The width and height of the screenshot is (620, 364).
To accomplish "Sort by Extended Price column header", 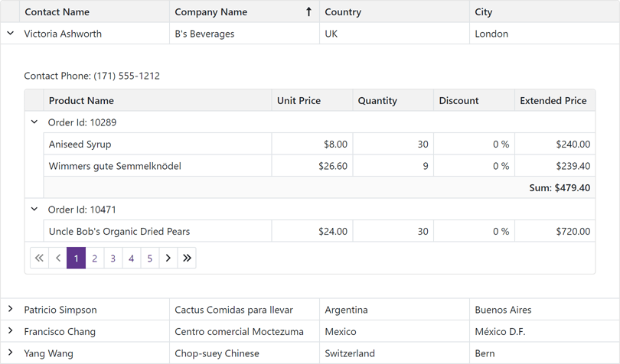I will [x=553, y=100].
